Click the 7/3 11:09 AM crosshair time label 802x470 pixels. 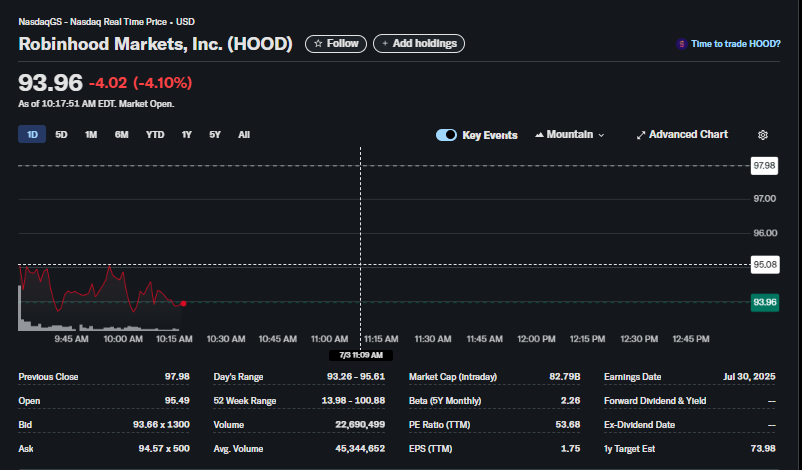361,355
